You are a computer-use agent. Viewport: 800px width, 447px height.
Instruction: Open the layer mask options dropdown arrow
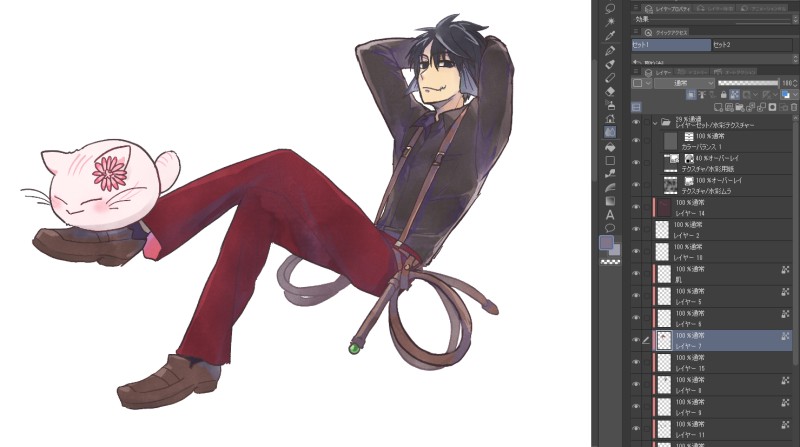[x=755, y=95]
